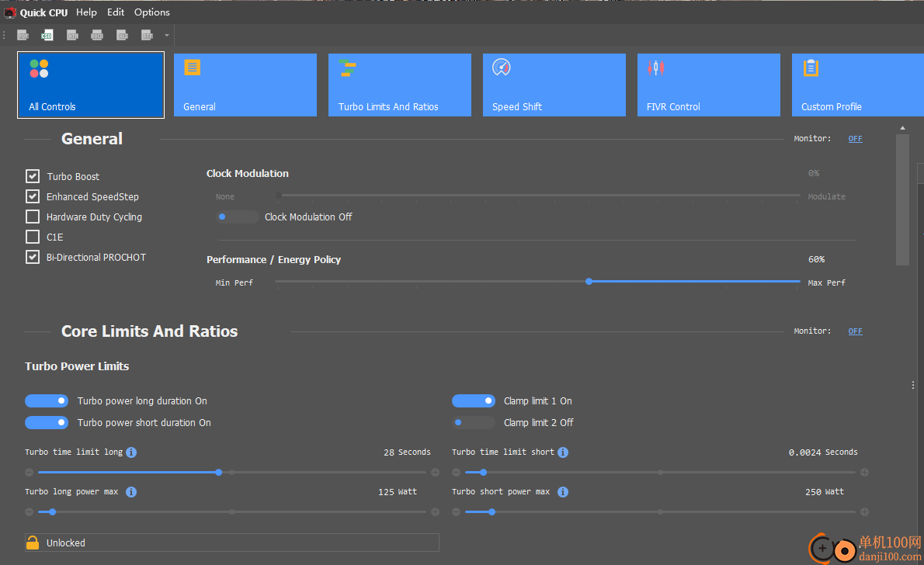Expand the export toolbar overflow arrow
The width and height of the screenshot is (924, 565).
point(167,36)
